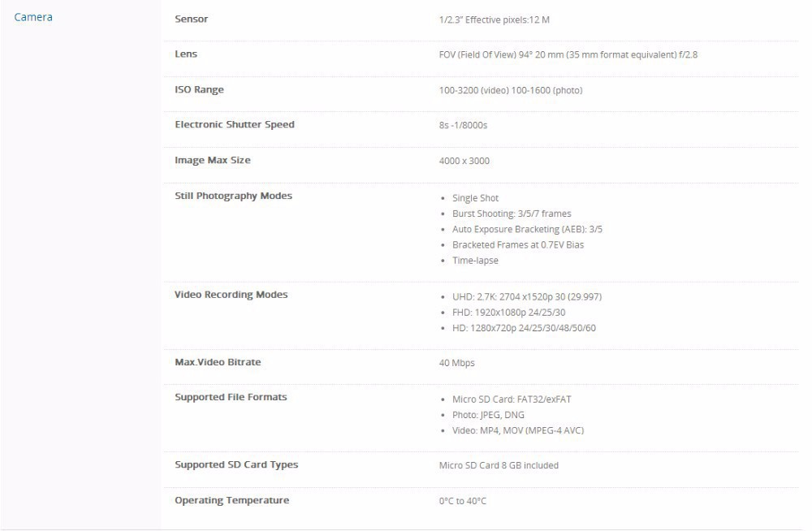Click the Time-lapse bullet item
The height and width of the screenshot is (531, 812).
coord(475,261)
